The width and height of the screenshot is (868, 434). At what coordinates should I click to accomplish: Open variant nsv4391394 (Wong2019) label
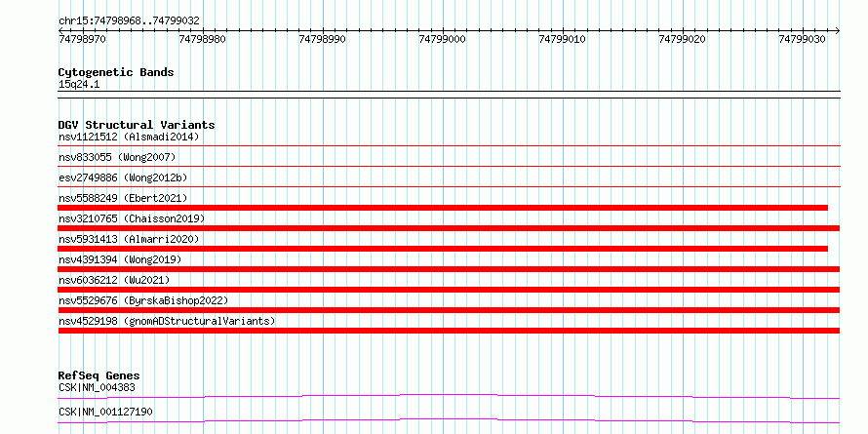120,259
